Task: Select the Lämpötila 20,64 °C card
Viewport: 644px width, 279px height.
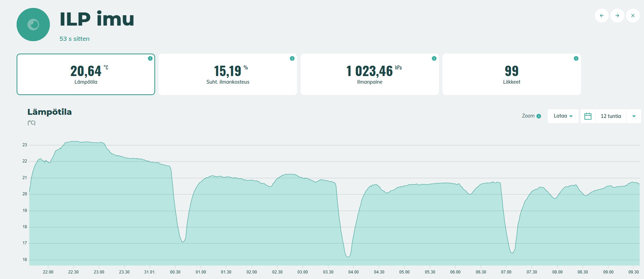Action: click(x=86, y=74)
